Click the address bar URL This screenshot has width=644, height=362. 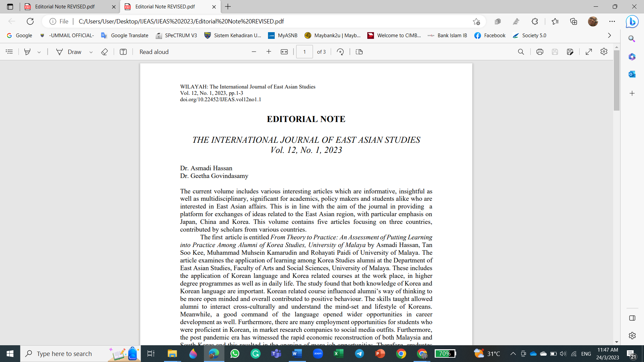click(181, 21)
